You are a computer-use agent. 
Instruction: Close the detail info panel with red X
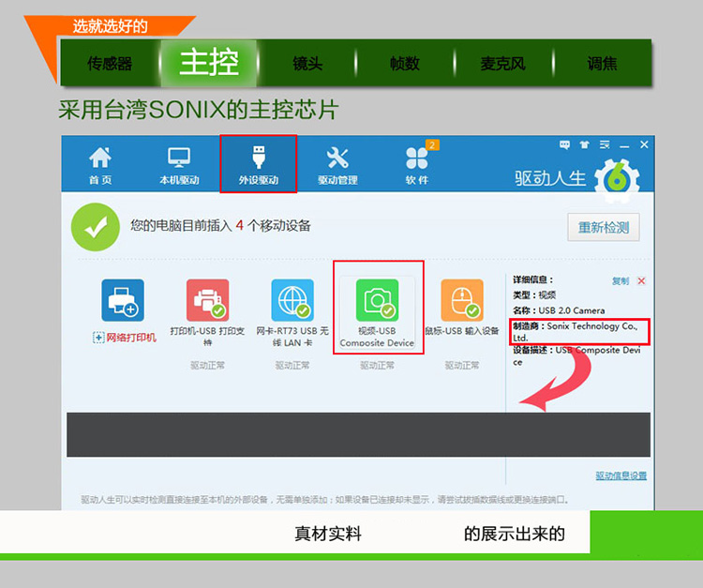641,280
